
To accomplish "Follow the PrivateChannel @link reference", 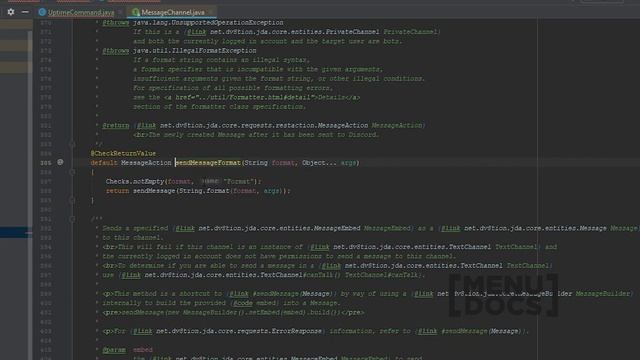I will point(295,32).
